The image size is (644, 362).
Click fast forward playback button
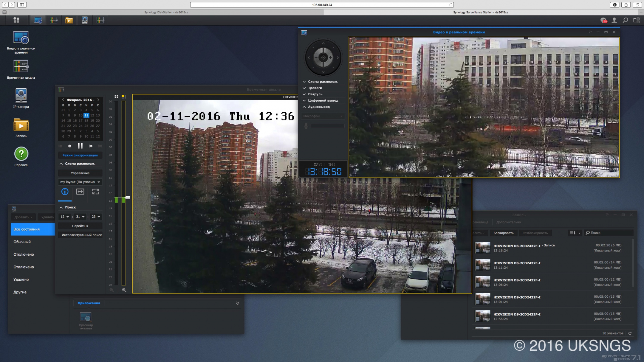pyautogui.click(x=91, y=146)
